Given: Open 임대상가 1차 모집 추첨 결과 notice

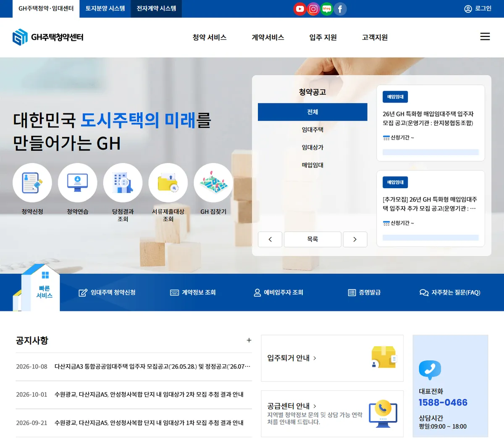Looking at the screenshot, I should (149, 423).
